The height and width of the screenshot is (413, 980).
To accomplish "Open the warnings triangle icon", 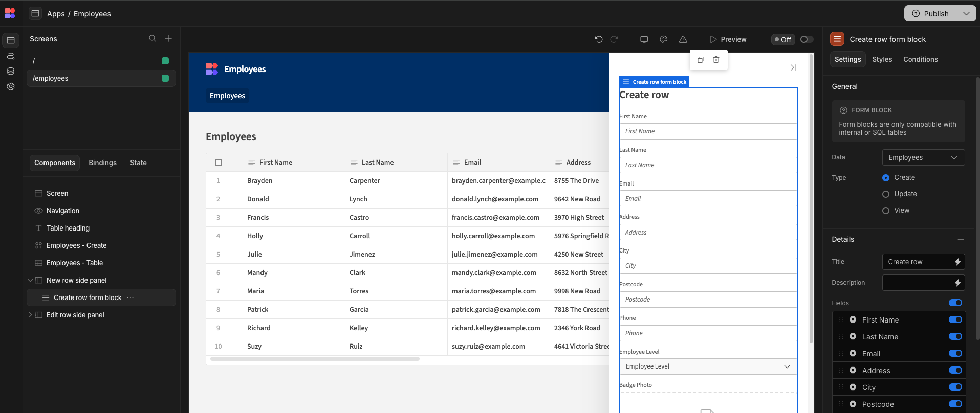I will click(x=683, y=39).
